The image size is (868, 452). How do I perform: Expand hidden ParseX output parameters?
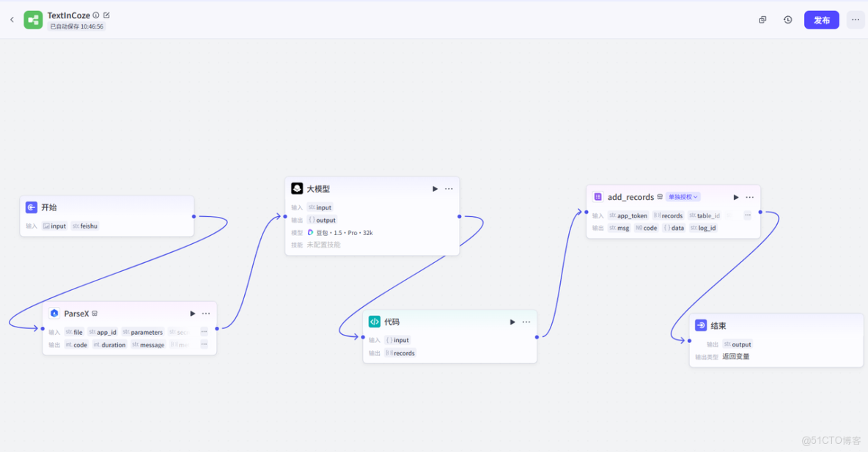[204, 344]
